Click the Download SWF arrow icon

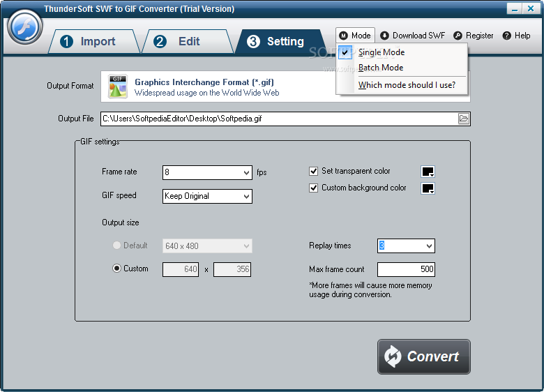[x=384, y=36]
